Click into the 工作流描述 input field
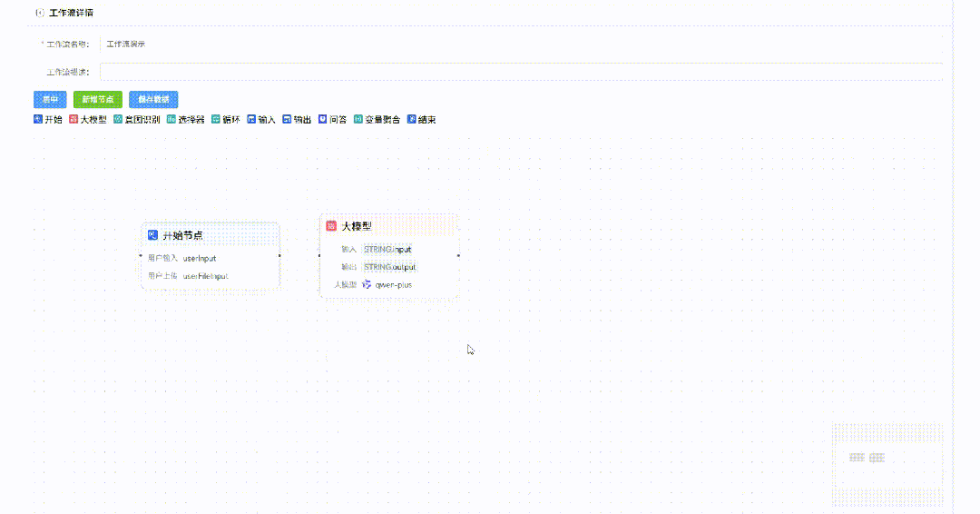 pyautogui.click(x=522, y=72)
